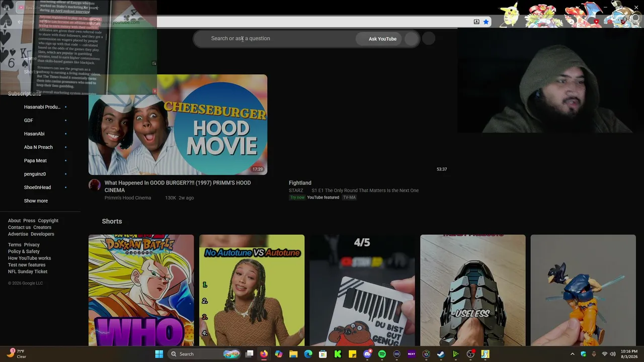644x362 pixels.
Task: Open the Test new features link
Action: 27,265
